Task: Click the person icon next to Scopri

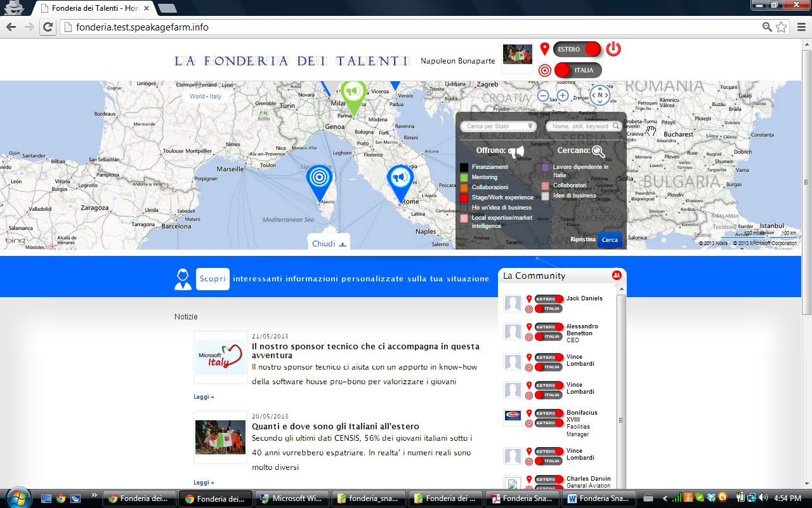Action: coord(183,279)
